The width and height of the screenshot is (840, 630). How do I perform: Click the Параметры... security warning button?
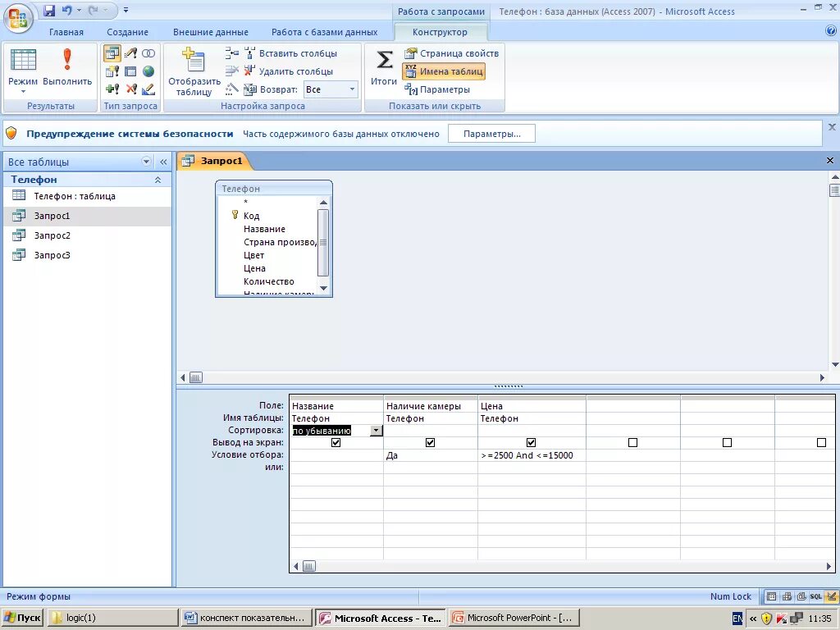tap(492, 134)
